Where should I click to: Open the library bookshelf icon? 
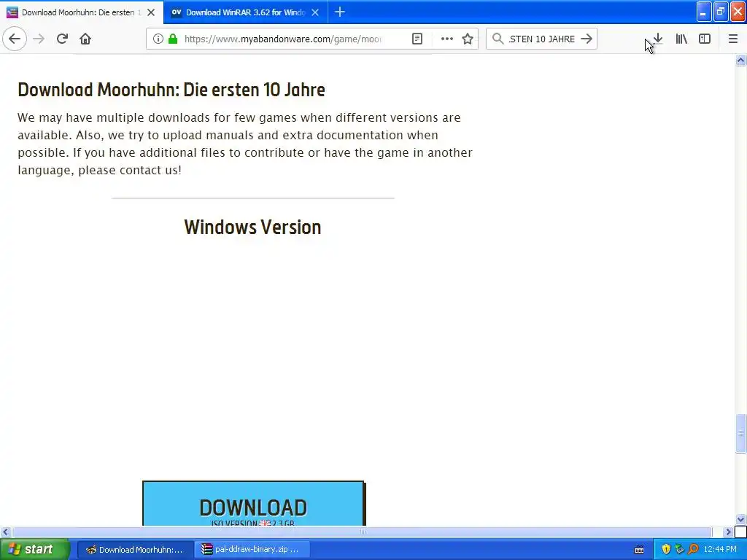tap(681, 39)
